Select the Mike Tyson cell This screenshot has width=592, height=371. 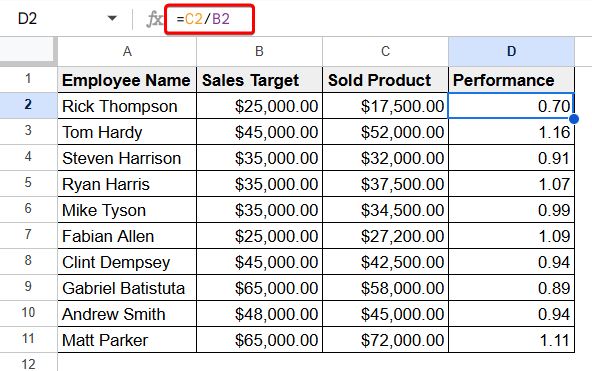[127, 210]
